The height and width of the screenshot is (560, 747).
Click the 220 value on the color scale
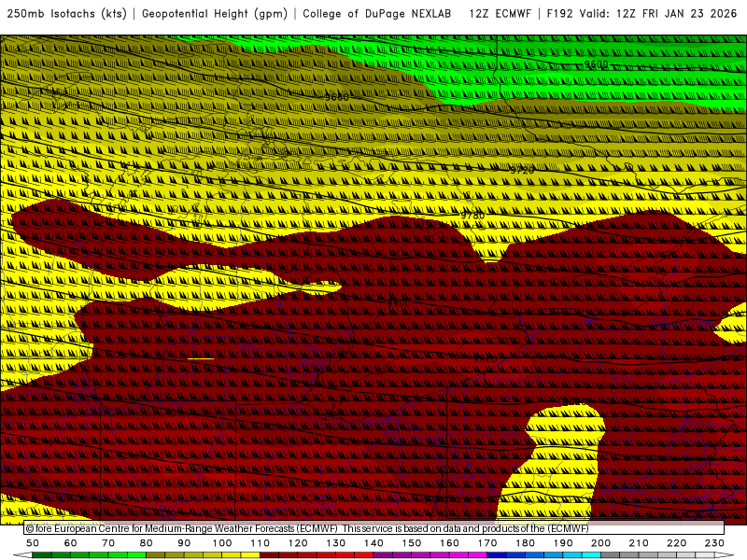pyautogui.click(x=676, y=543)
